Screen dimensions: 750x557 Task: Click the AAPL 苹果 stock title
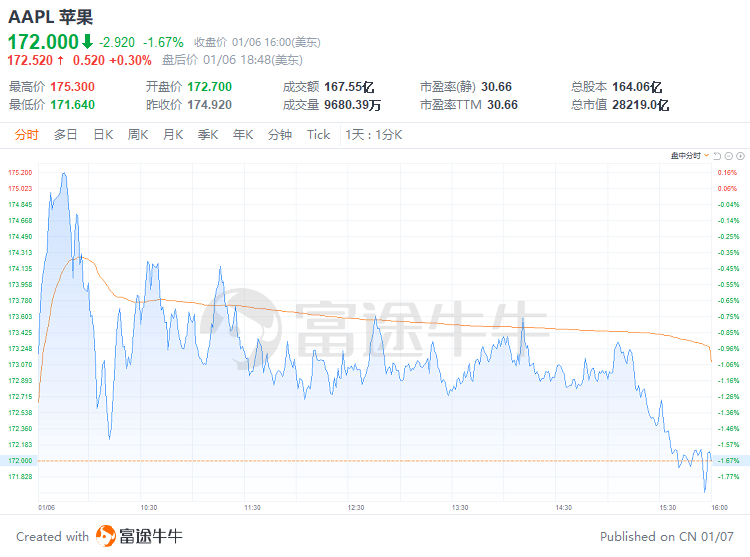(51, 17)
